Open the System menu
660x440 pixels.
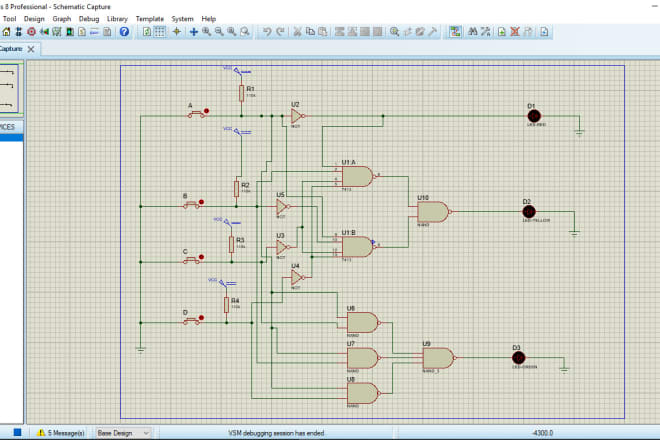pyautogui.click(x=182, y=19)
